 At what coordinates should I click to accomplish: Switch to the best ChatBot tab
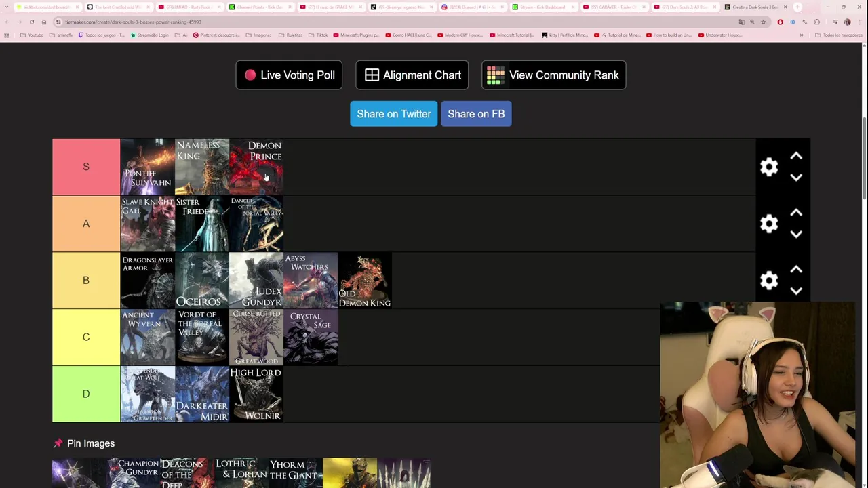[118, 7]
